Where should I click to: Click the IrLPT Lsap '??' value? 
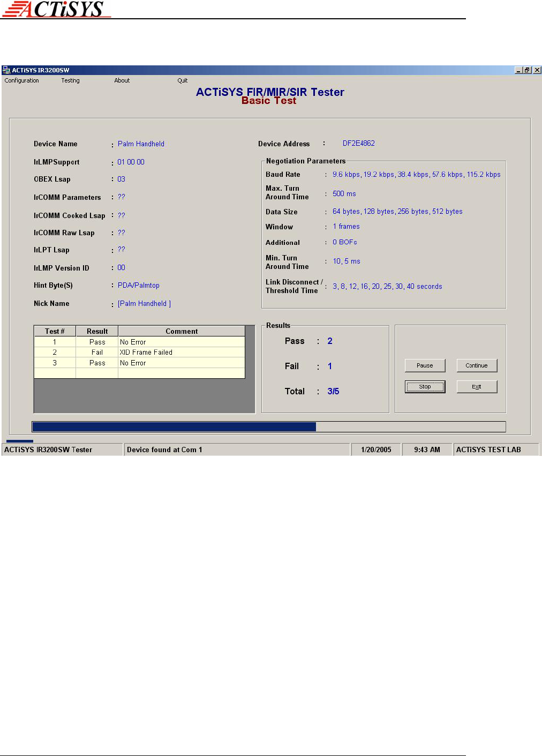[x=121, y=249]
